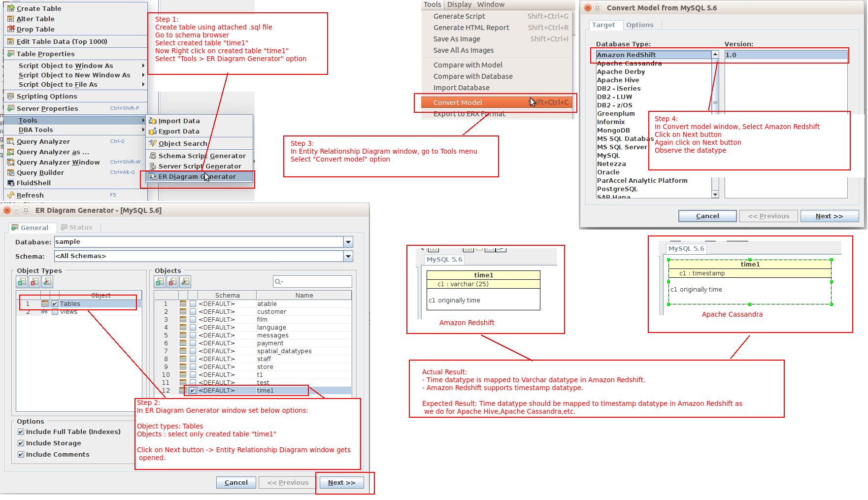868x500 pixels.
Task: Uncheck the Tables object type checkbox
Action: 55,304
